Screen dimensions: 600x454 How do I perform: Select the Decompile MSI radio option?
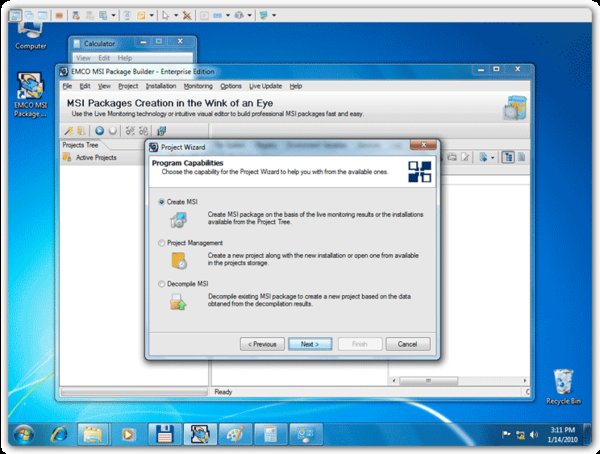(x=161, y=284)
